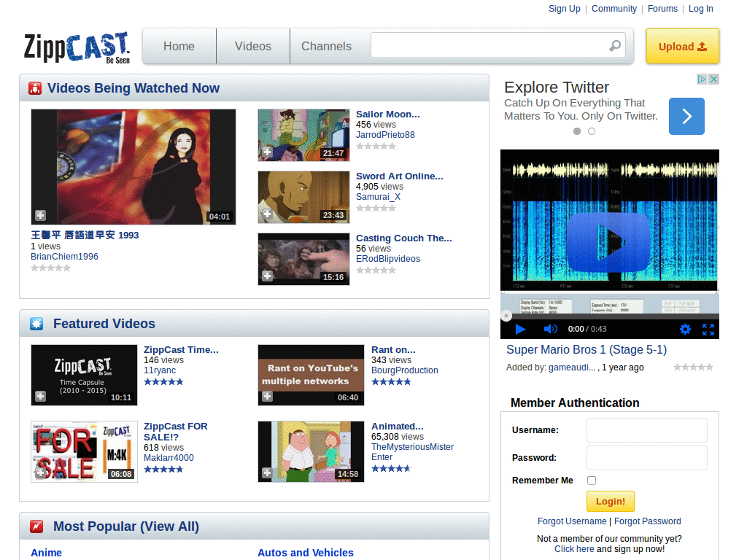747x560 pixels.
Task: Open the Animated Family Guy thumbnail
Action: click(311, 451)
